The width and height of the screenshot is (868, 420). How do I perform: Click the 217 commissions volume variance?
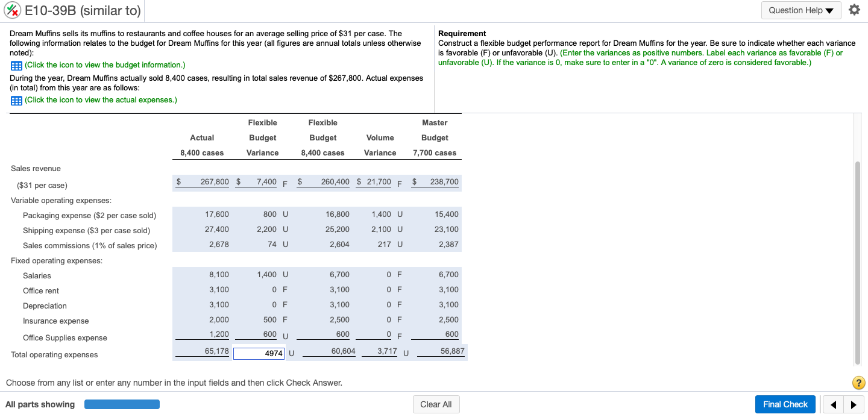[x=385, y=245]
